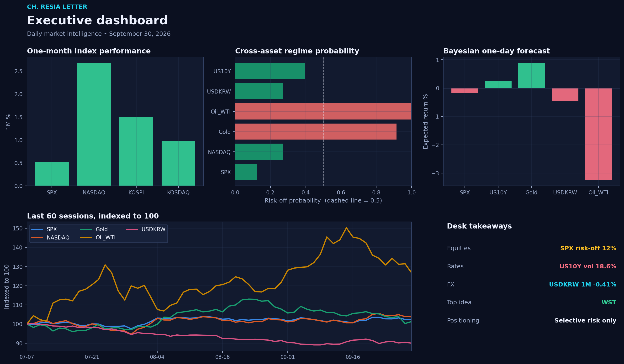The height and width of the screenshot is (364, 624).
Task: Select the Gold forecast bar
Action: (531, 75)
